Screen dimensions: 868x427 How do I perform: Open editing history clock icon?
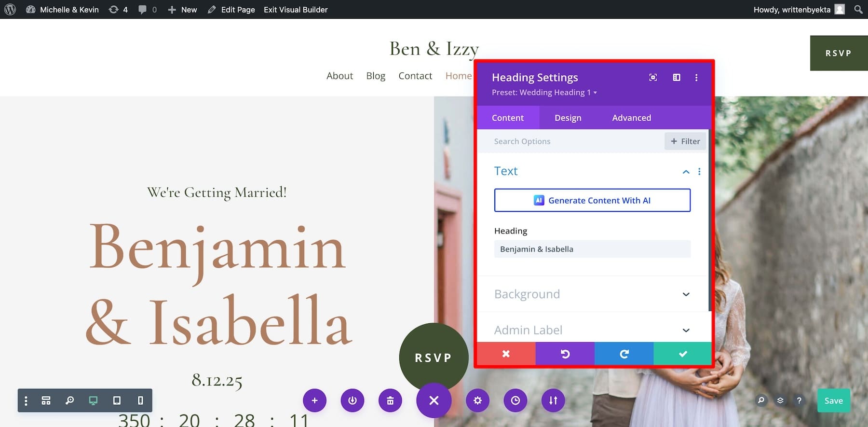(x=515, y=400)
